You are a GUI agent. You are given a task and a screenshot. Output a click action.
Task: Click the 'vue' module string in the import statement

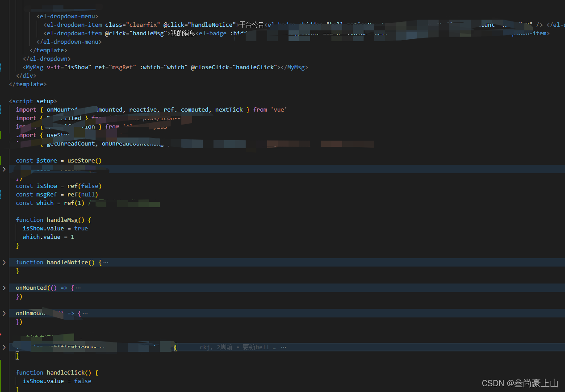[x=279, y=109]
